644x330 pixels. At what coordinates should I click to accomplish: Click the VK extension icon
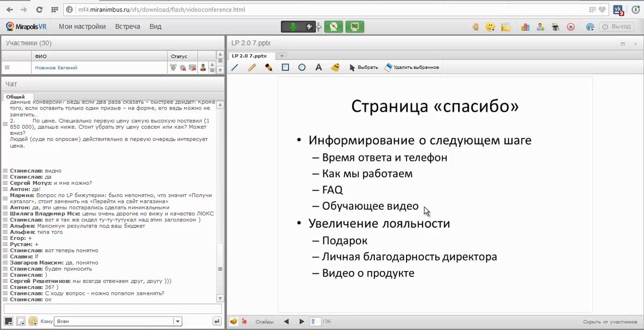pyautogui.click(x=618, y=10)
